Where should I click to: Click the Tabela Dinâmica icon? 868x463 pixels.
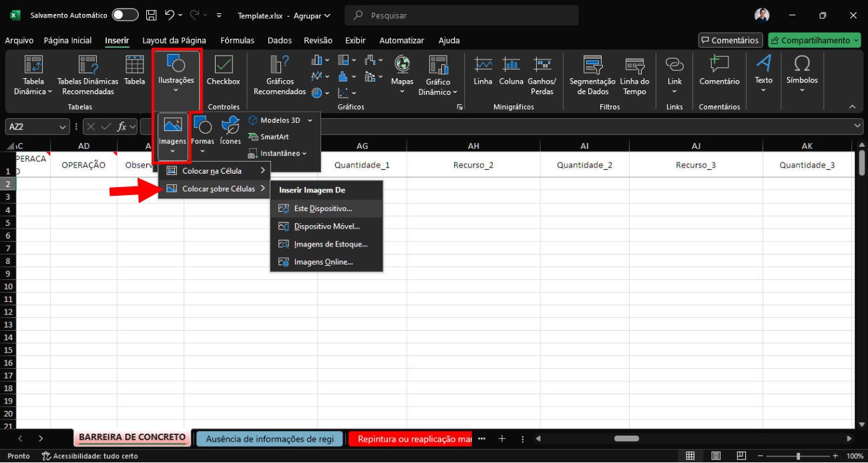(x=33, y=65)
